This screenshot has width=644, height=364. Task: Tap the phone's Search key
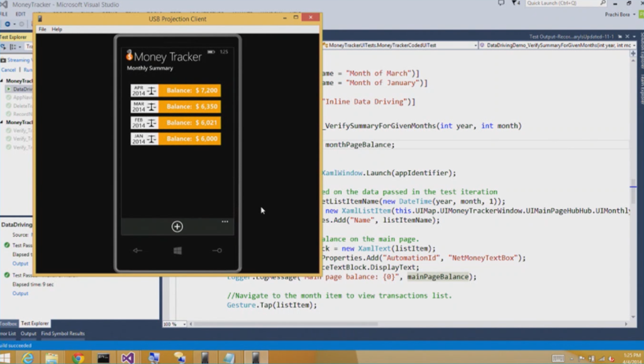coord(217,250)
